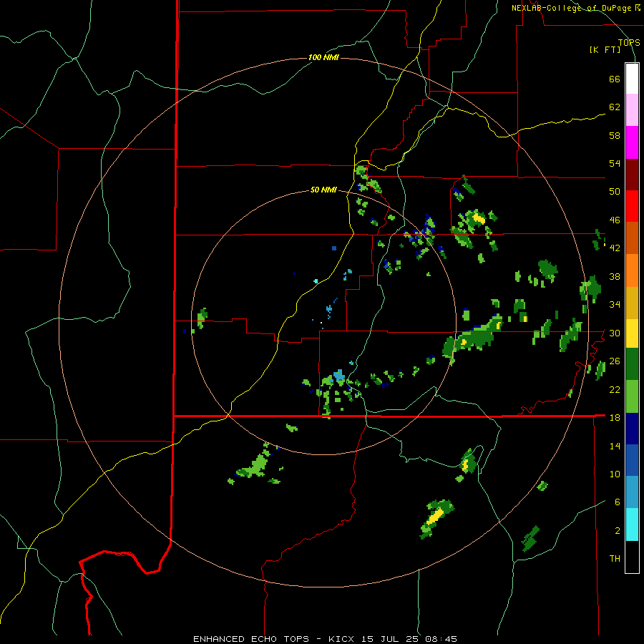The width and height of the screenshot is (644, 644).
Task: Click the legend value 42
Action: tap(615, 248)
